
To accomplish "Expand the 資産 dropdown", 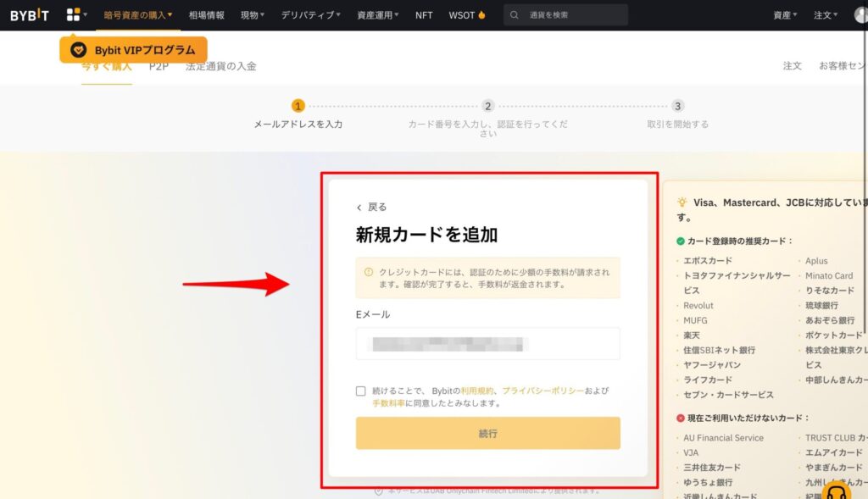I will click(x=785, y=15).
